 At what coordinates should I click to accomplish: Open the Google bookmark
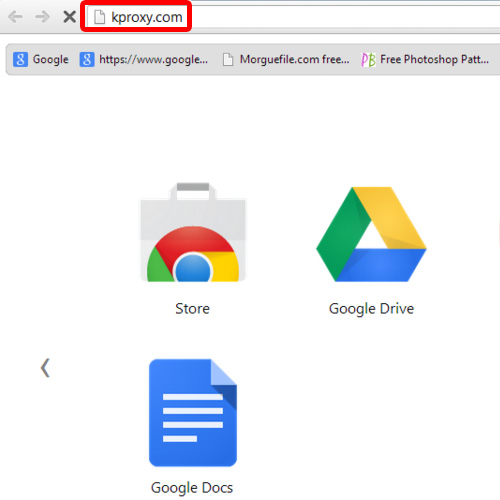[x=41, y=60]
